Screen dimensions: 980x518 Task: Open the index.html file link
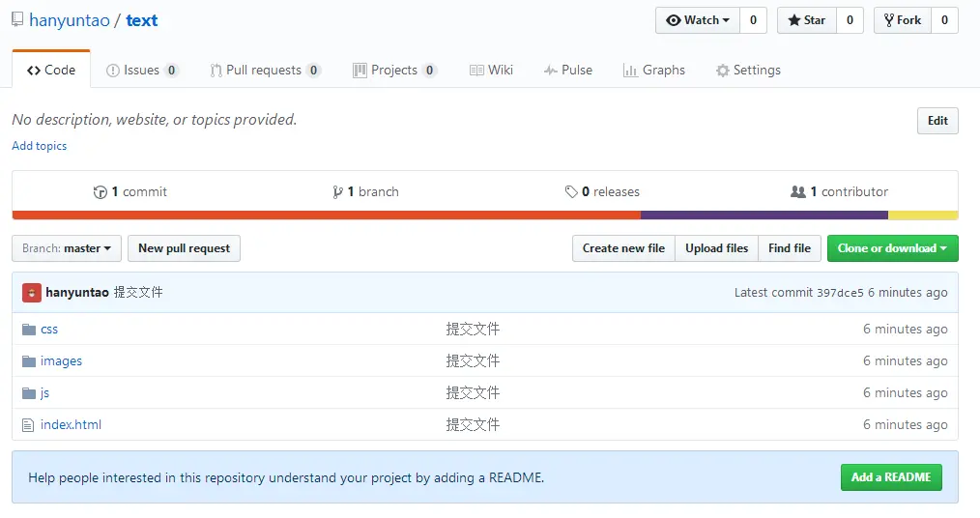click(x=71, y=425)
